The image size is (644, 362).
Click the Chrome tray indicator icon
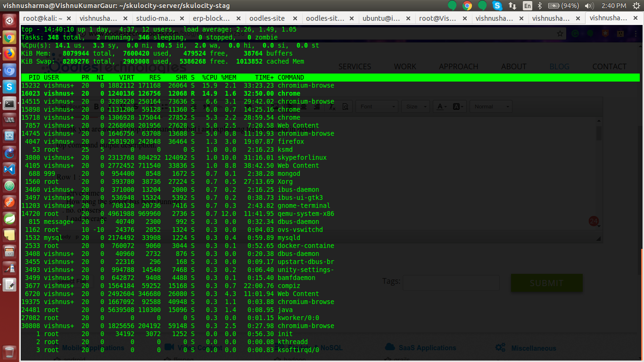[467, 6]
